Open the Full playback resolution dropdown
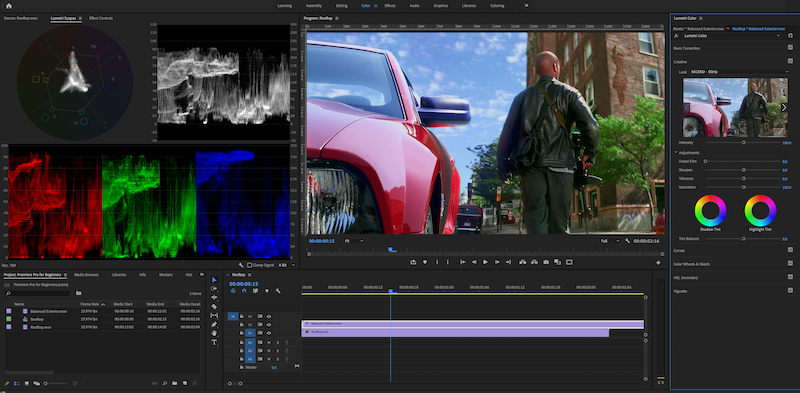 610,241
